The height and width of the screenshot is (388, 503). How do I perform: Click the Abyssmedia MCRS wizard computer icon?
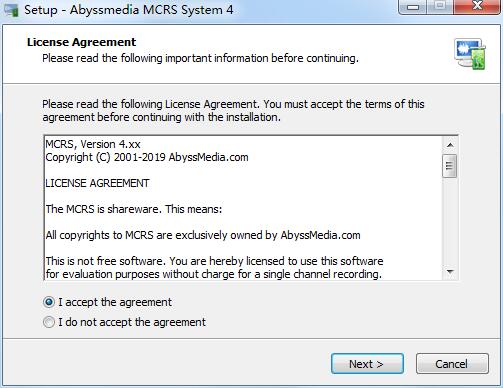(470, 54)
